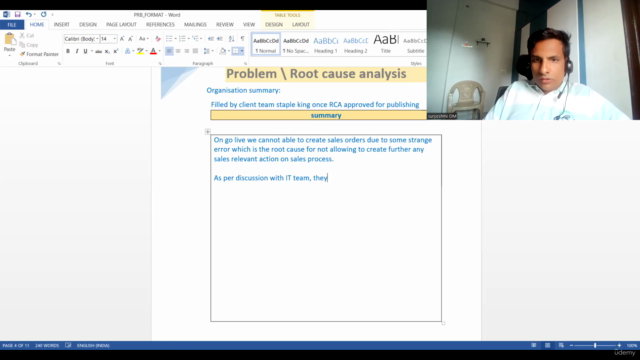640x360 pixels.
Task: Open the Table Tools LAYOUT tab
Action: point(301,25)
